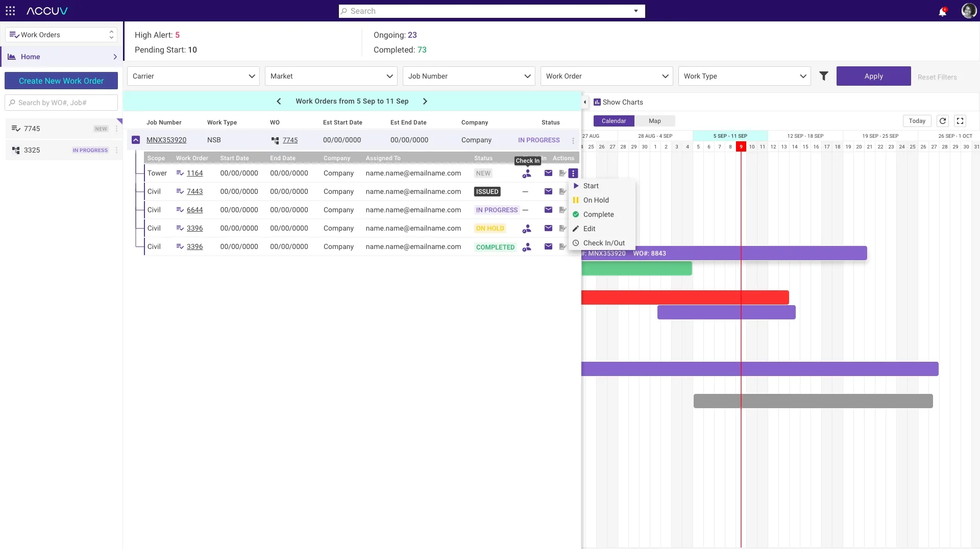Select sidebar work order 7745
This screenshot has width=980, height=549.
pos(60,129)
